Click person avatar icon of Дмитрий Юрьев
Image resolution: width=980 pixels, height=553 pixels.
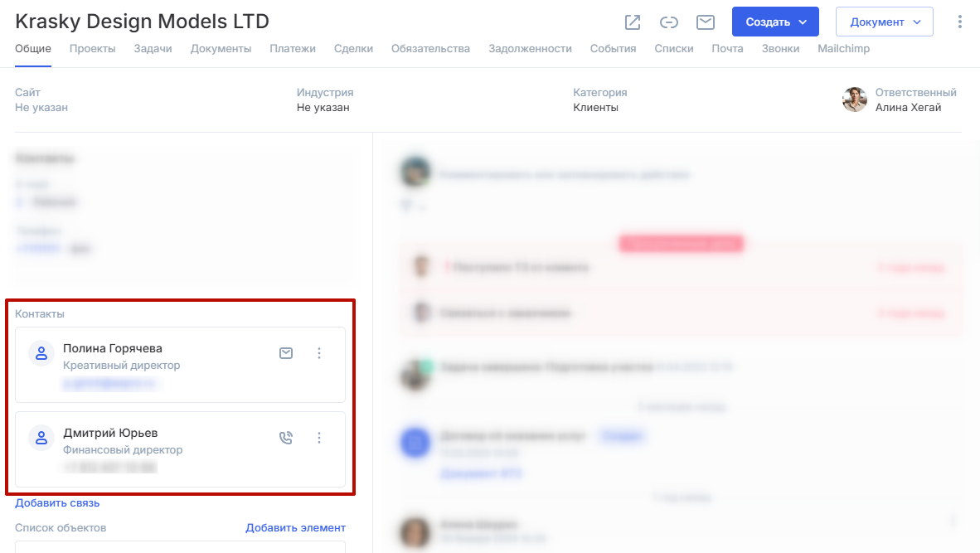pos(41,438)
